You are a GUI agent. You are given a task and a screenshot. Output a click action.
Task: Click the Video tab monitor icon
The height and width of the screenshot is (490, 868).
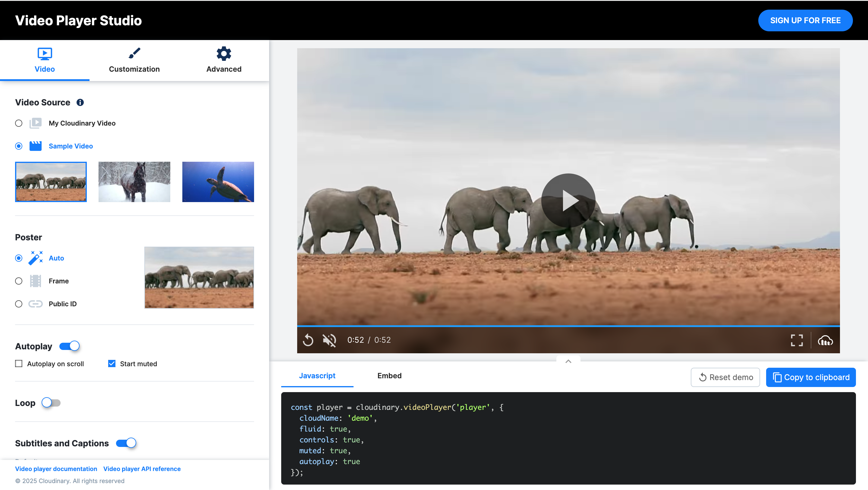pyautogui.click(x=45, y=54)
